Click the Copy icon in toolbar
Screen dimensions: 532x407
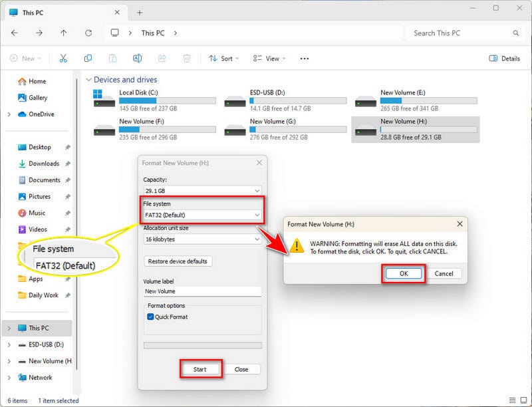pos(88,59)
